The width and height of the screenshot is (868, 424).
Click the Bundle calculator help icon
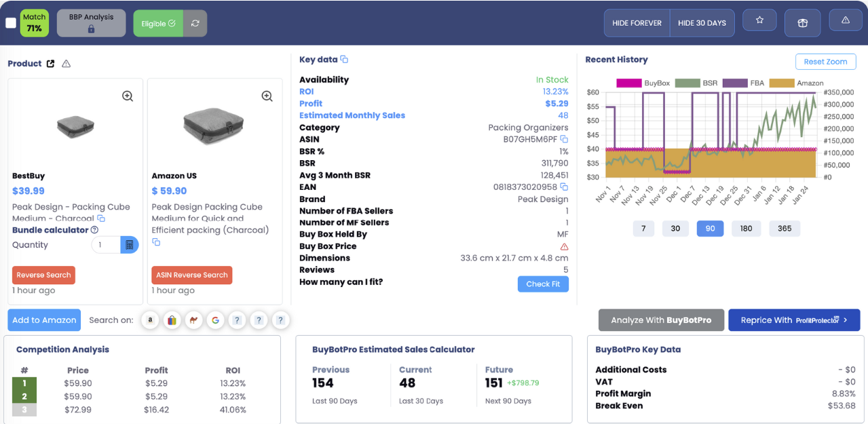[x=94, y=230]
